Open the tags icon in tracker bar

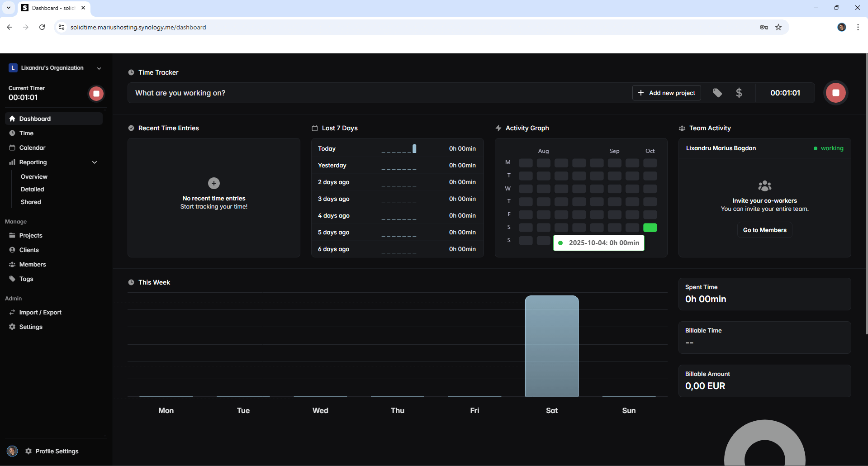[x=717, y=93]
